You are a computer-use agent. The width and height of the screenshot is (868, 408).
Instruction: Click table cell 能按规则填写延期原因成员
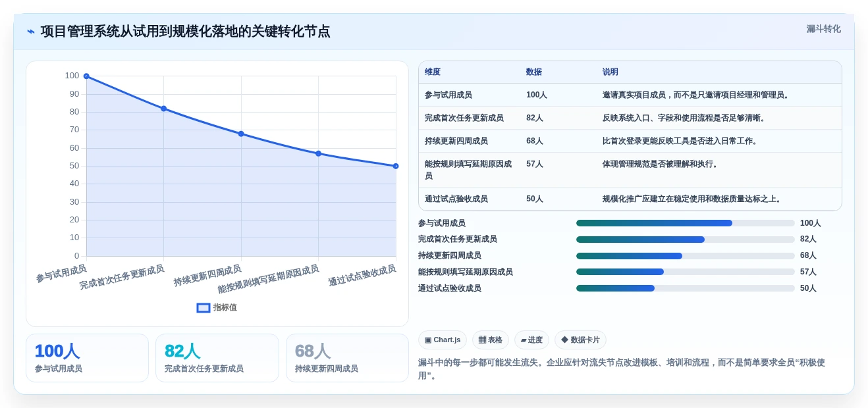point(468,170)
